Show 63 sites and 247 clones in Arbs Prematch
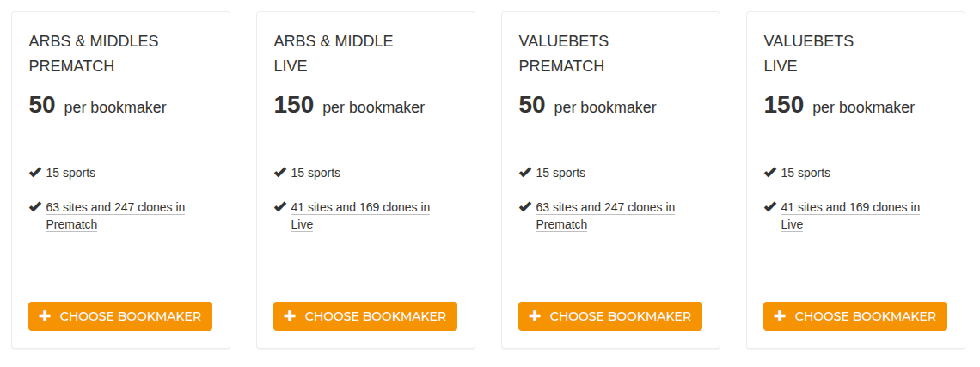This screenshot has height=367, width=980. tap(115, 207)
